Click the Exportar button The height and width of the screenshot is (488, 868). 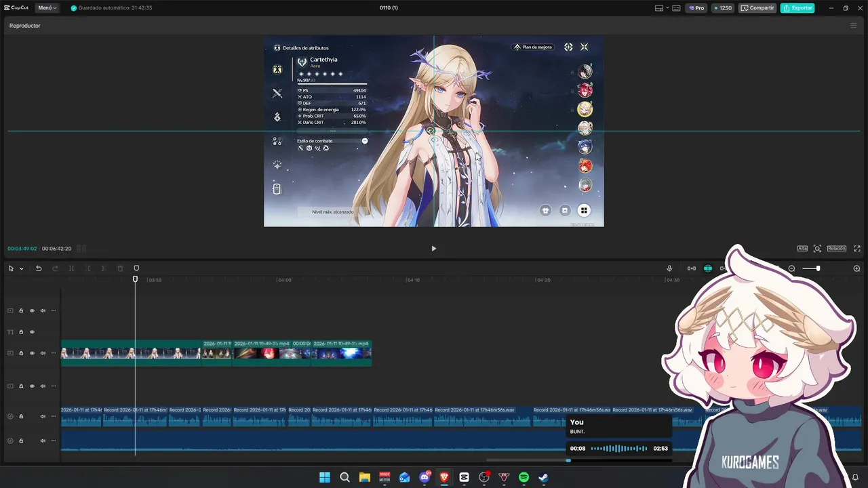coord(797,8)
